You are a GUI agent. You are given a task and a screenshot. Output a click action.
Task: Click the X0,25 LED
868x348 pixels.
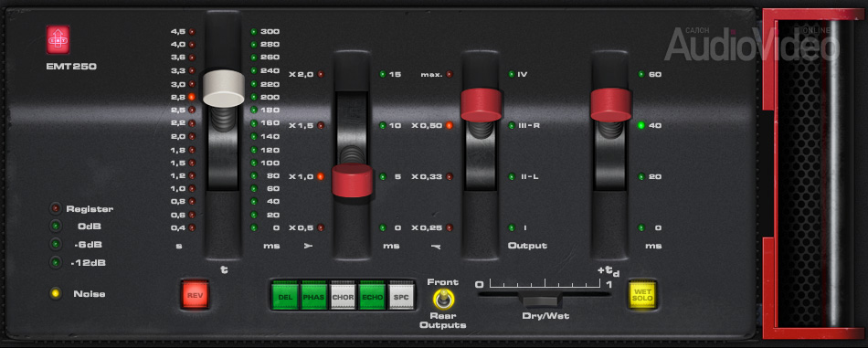[x=449, y=227]
